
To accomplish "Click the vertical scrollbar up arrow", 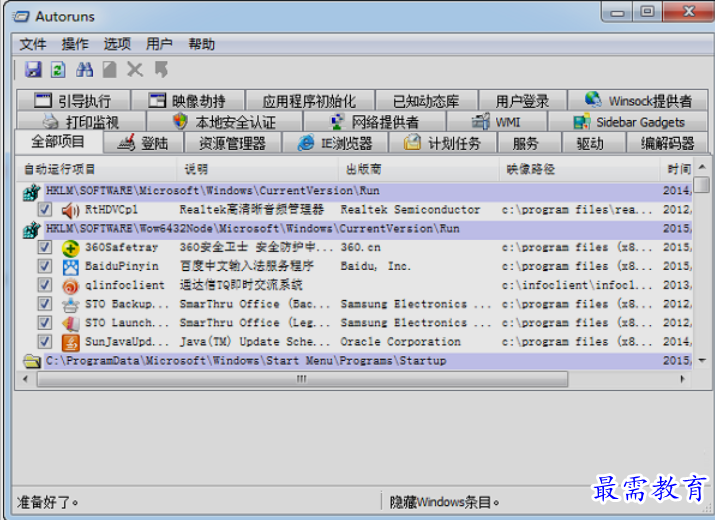I will [702, 167].
